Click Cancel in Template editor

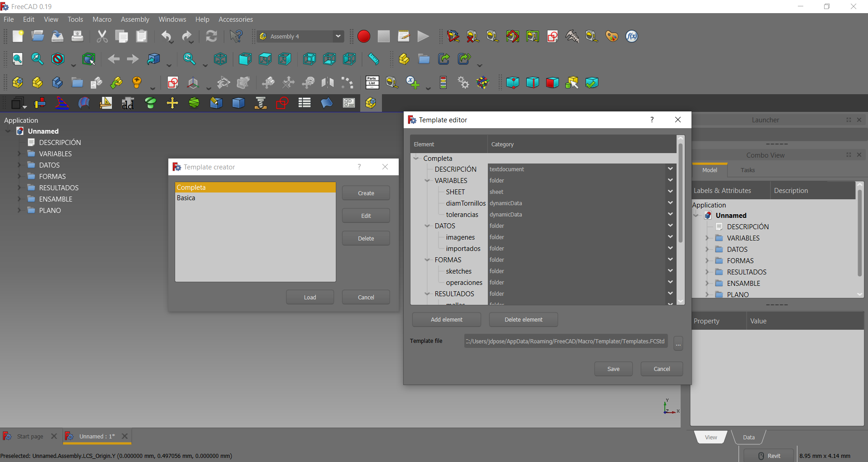coord(662,369)
